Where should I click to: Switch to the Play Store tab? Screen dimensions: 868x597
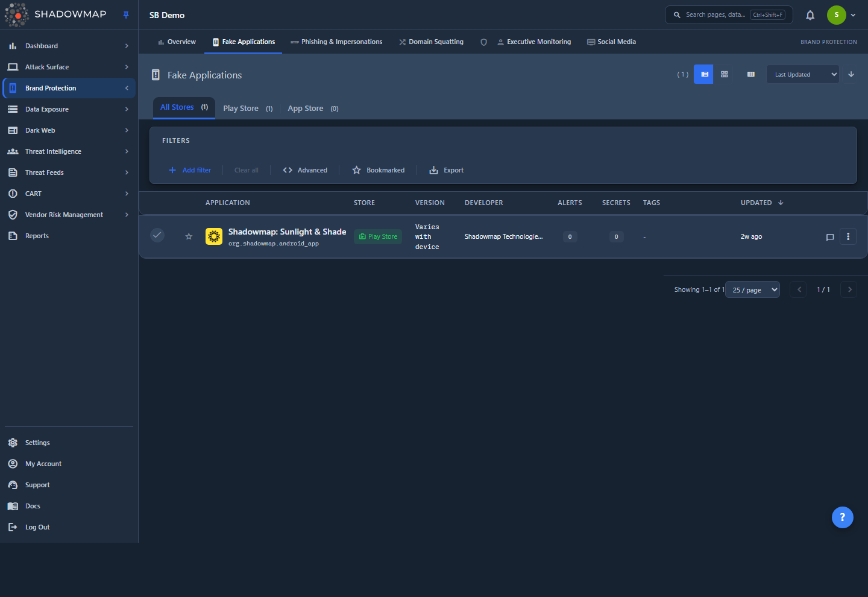point(248,109)
